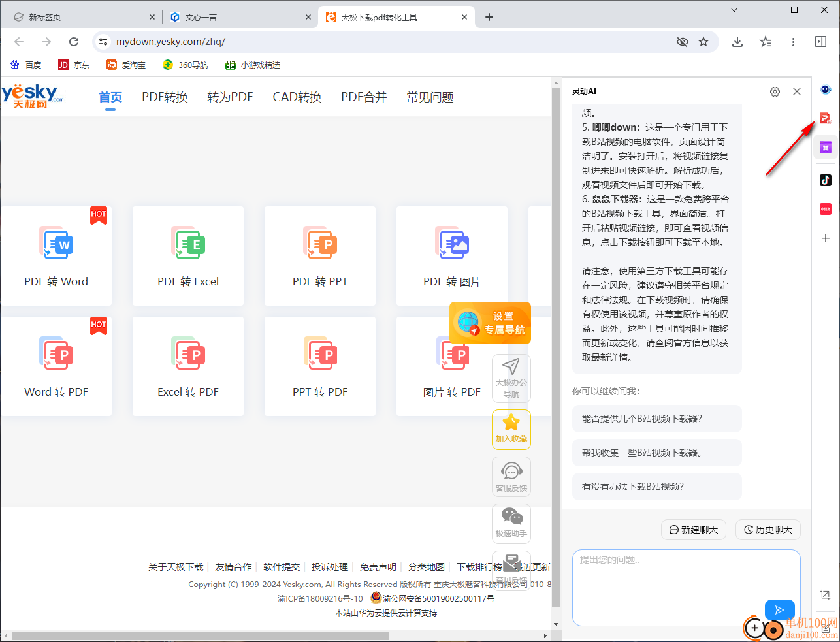The width and height of the screenshot is (840, 642).
Task: Open the PDF 转 Word tool card
Action: pyautogui.click(x=56, y=256)
